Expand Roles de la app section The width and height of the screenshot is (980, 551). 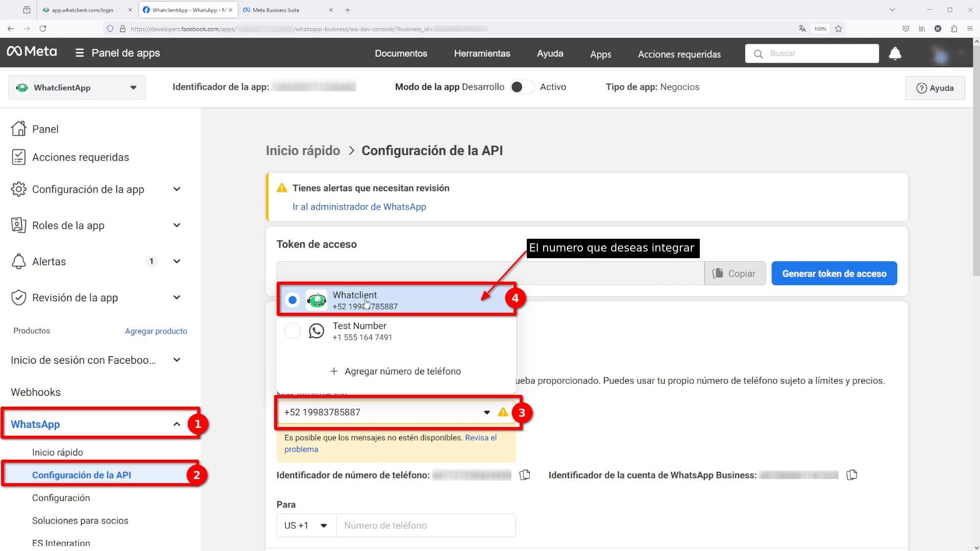[177, 225]
